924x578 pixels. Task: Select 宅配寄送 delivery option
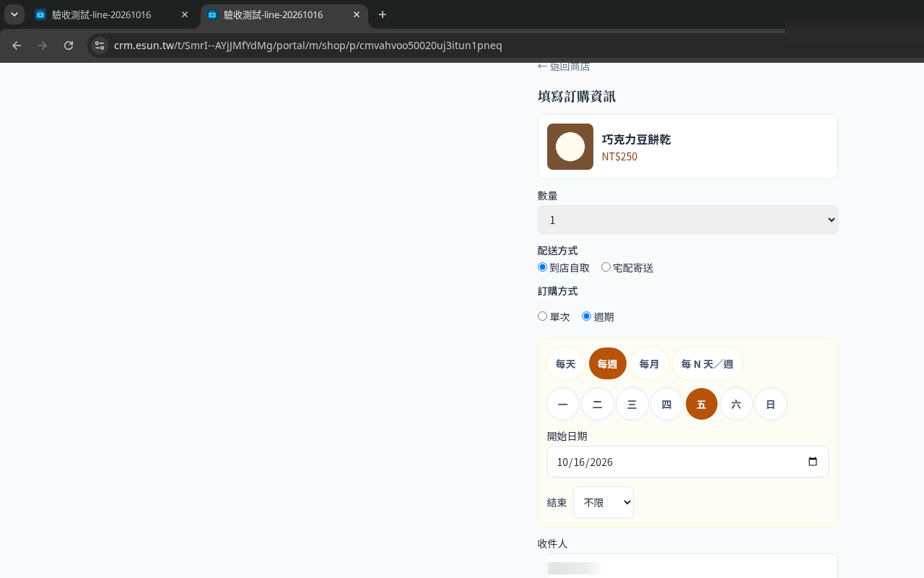coord(606,267)
